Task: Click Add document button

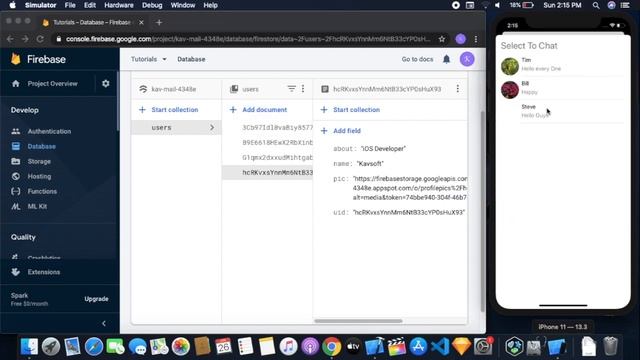Action: coord(258,110)
